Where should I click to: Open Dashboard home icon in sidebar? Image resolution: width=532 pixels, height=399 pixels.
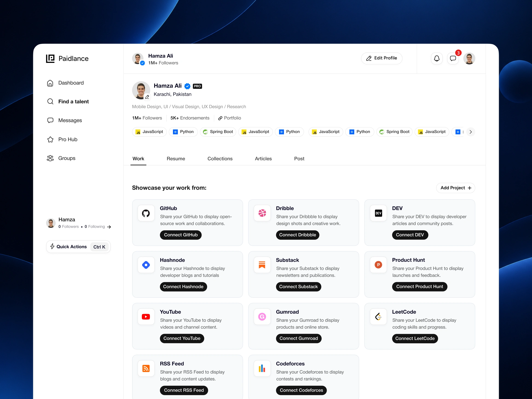click(50, 83)
